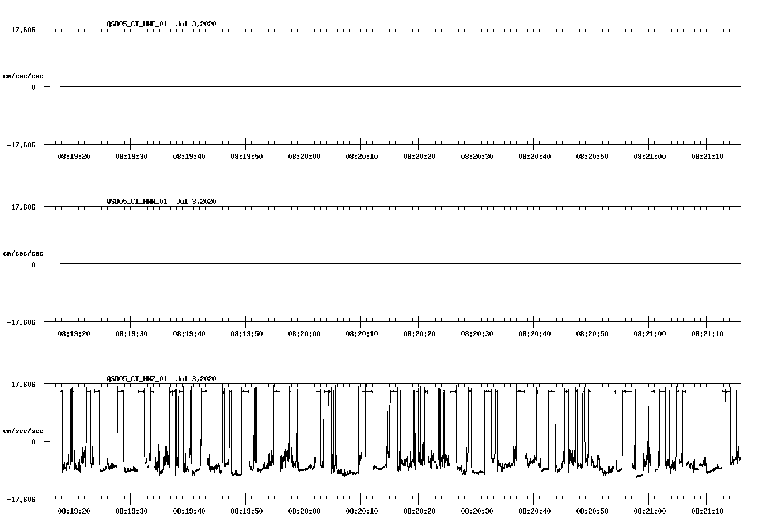The image size is (782, 532).
Task: Click the QSD05_CI_HNN_01 plot title
Action: (x=161, y=201)
